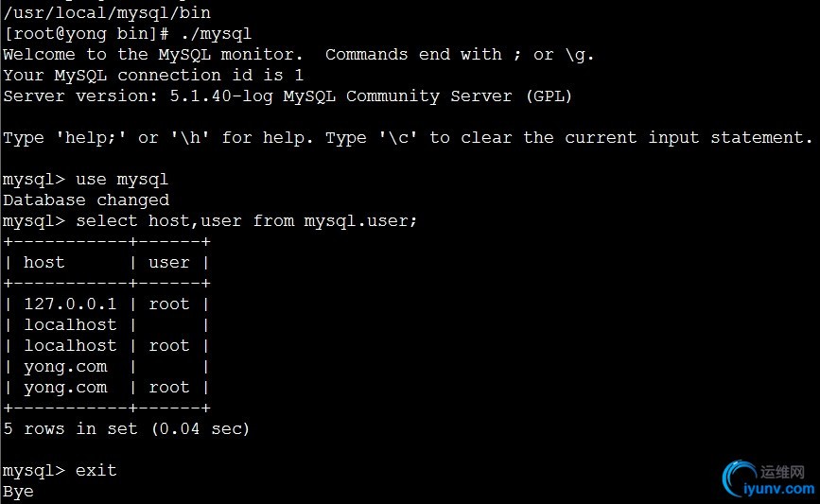Click root user in the 127.0.0.1 row
Viewport: 820px width, 504px height.
coord(169,304)
